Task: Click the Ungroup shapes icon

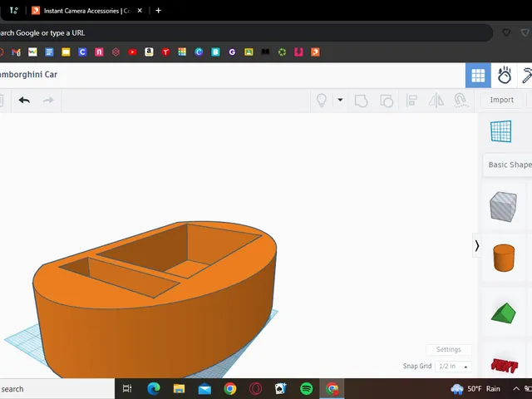Action: [387, 101]
